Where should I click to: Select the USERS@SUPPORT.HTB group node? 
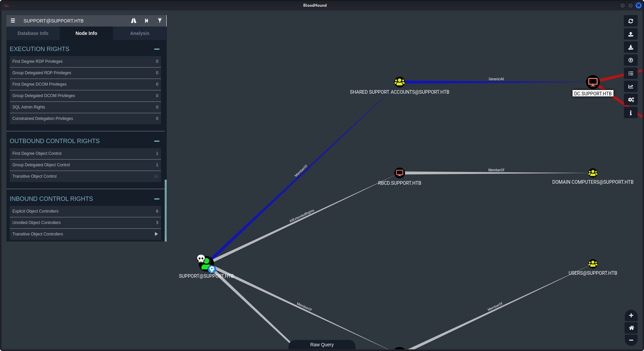tap(593, 264)
